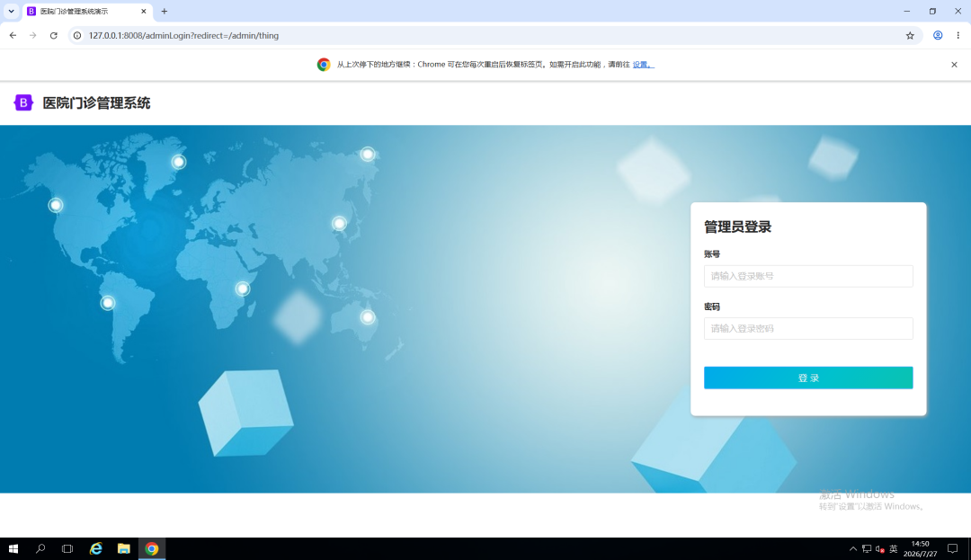Expand the tab search dropdown arrow
This screenshot has height=560, width=971.
tap(11, 11)
